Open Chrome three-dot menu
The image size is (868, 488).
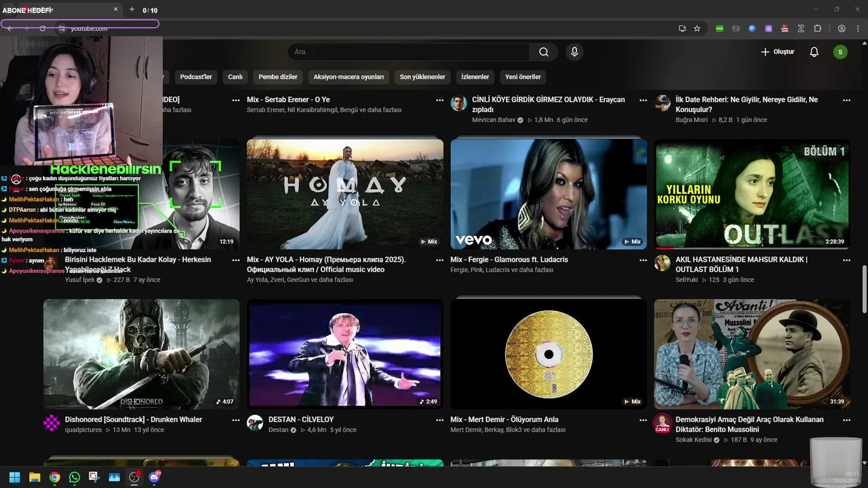tap(856, 28)
